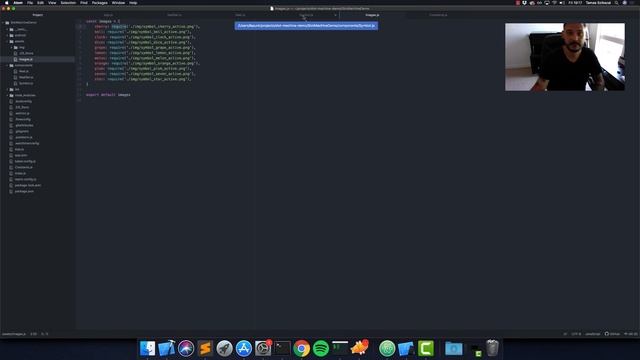The image size is (640, 360).
Task: Click the node_modules folder icon
Action: 11,95
